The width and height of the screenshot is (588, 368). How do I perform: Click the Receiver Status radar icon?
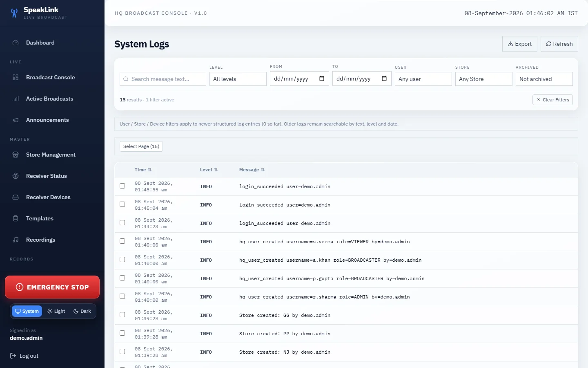click(16, 176)
